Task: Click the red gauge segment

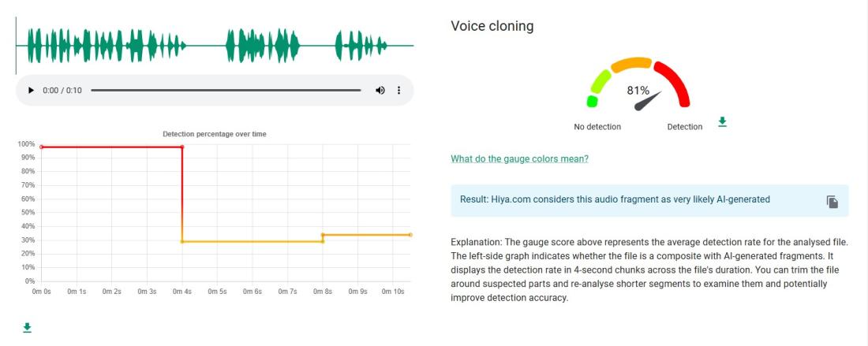Action: pyautogui.click(x=675, y=82)
